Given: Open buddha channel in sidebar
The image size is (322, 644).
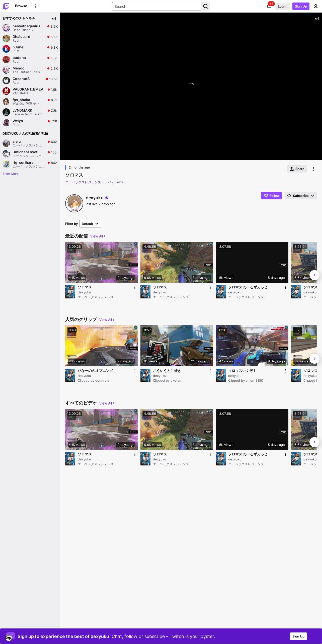Looking at the screenshot, I should [30, 59].
